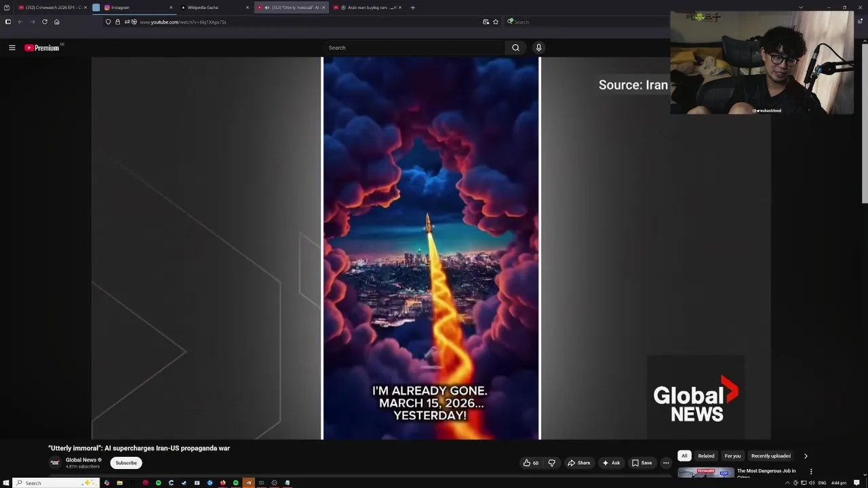
Task: Open browser application menu at right
Action: 860,22
